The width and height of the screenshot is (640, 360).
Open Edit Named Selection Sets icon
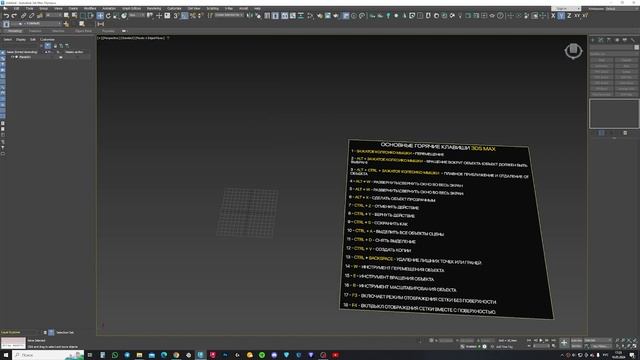210,16
